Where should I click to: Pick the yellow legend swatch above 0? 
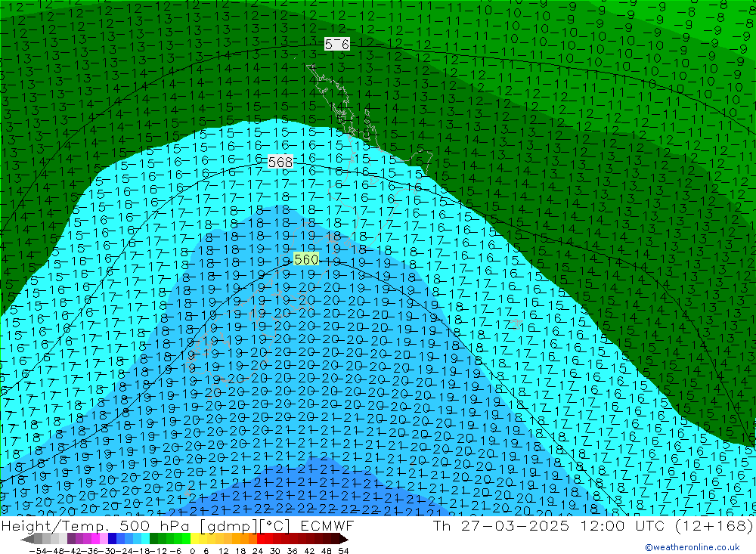pos(194,539)
